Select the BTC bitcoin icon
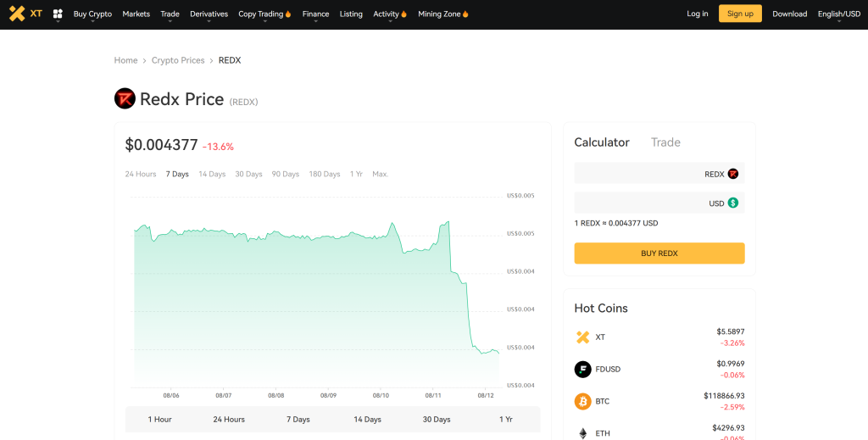Image resolution: width=868 pixels, height=440 pixels. (582, 402)
